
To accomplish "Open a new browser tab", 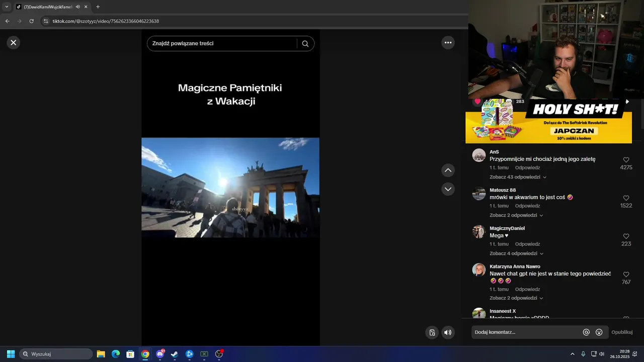I will point(98,7).
